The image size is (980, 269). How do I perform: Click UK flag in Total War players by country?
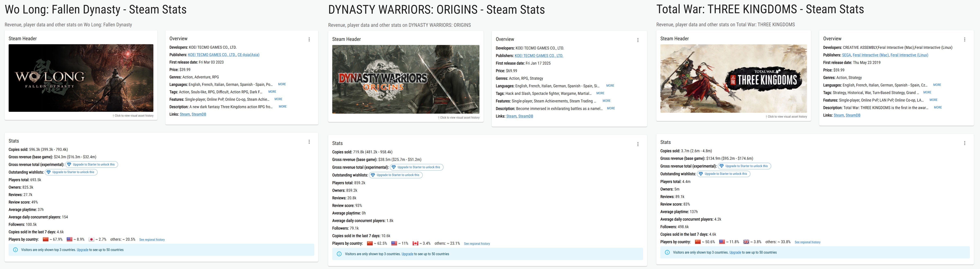(x=746, y=242)
